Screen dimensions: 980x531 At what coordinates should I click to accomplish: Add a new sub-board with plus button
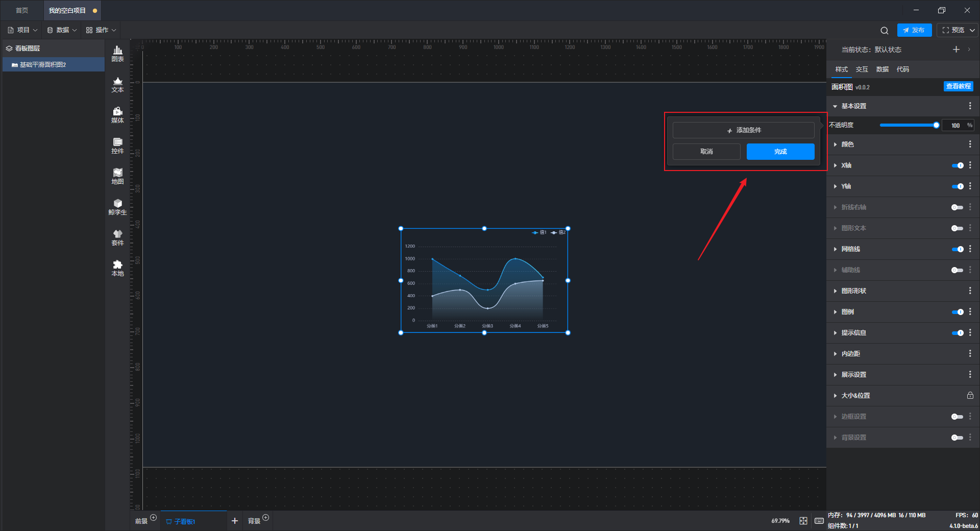coord(235,521)
